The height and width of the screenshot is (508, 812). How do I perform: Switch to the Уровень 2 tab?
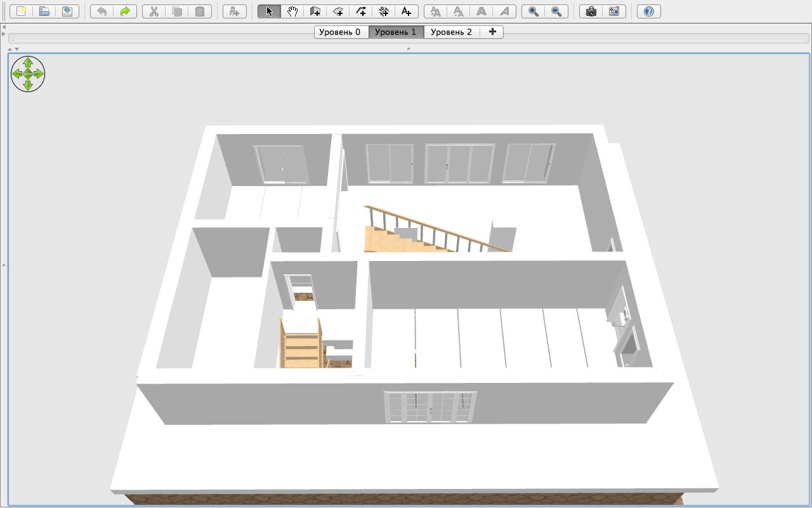click(451, 32)
